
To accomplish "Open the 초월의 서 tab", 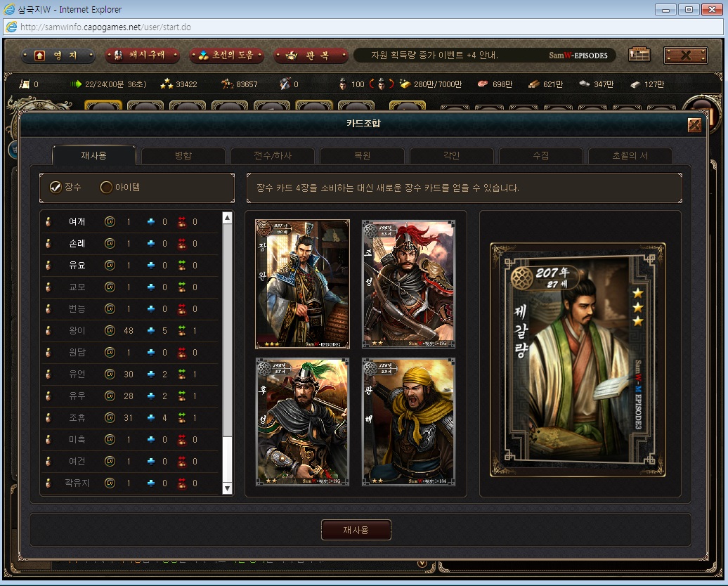I will click(x=630, y=155).
